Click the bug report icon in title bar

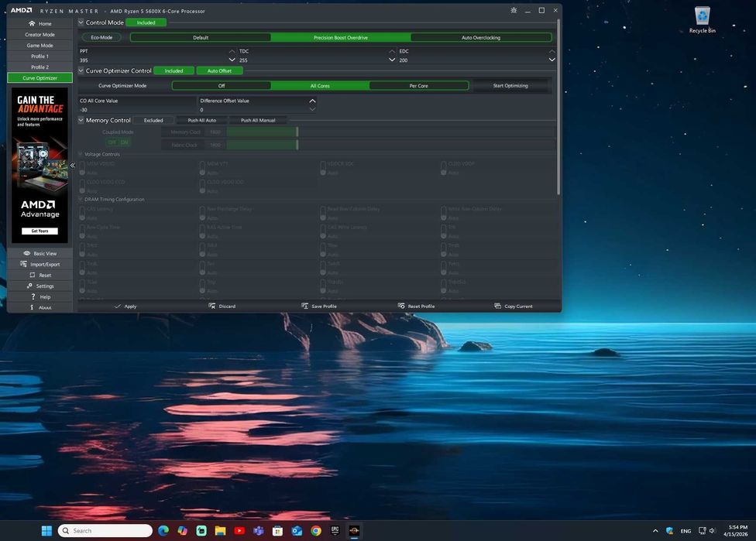(x=514, y=10)
